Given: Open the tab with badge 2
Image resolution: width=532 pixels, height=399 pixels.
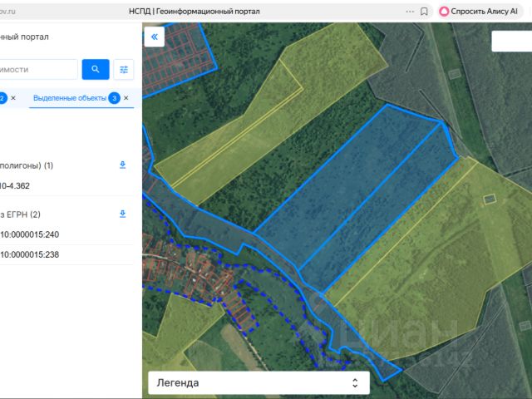Looking at the screenshot, I should tap(2, 98).
